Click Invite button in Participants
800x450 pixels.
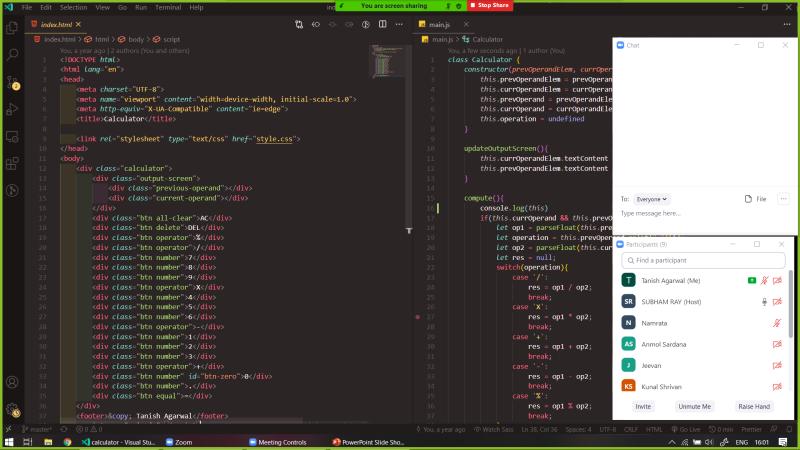click(643, 407)
